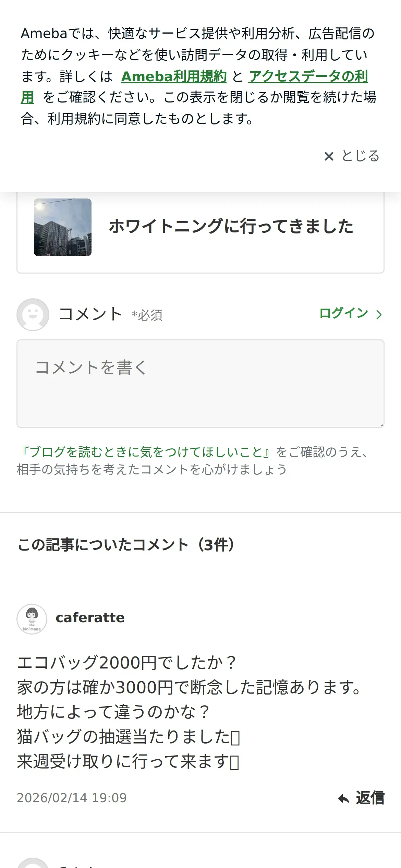Open the caferatte username profile
401x868 pixels.
90,618
